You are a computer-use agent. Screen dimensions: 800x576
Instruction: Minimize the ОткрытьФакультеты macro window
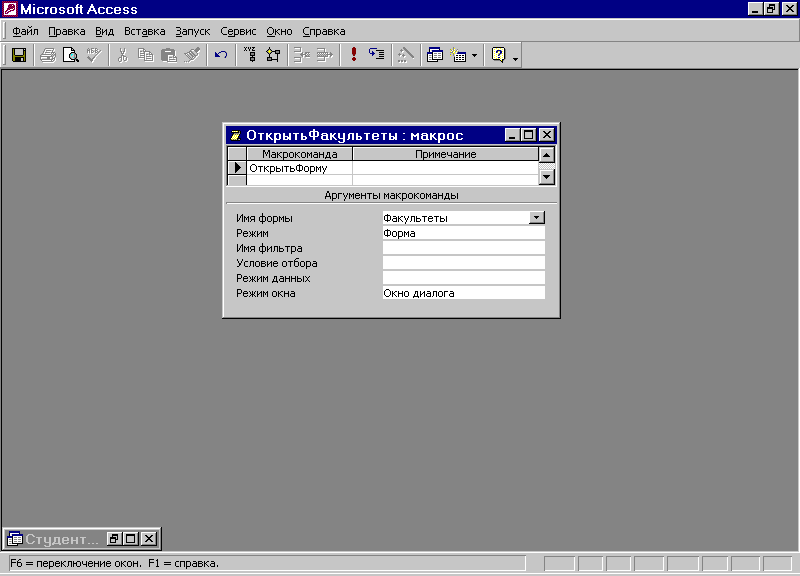512,135
